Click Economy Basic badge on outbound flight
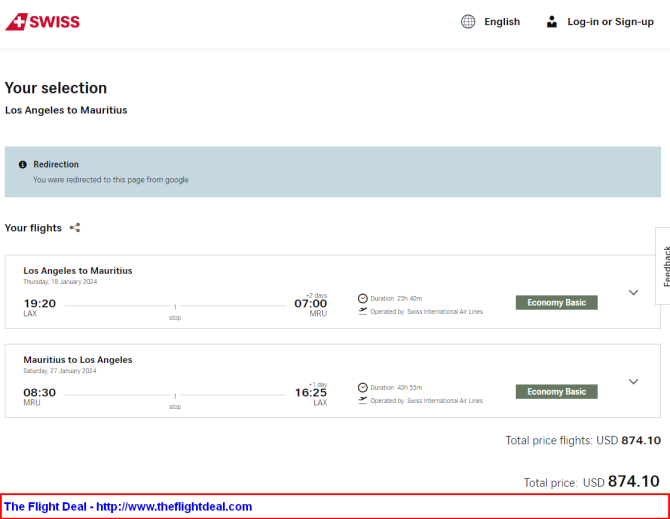 556,303
